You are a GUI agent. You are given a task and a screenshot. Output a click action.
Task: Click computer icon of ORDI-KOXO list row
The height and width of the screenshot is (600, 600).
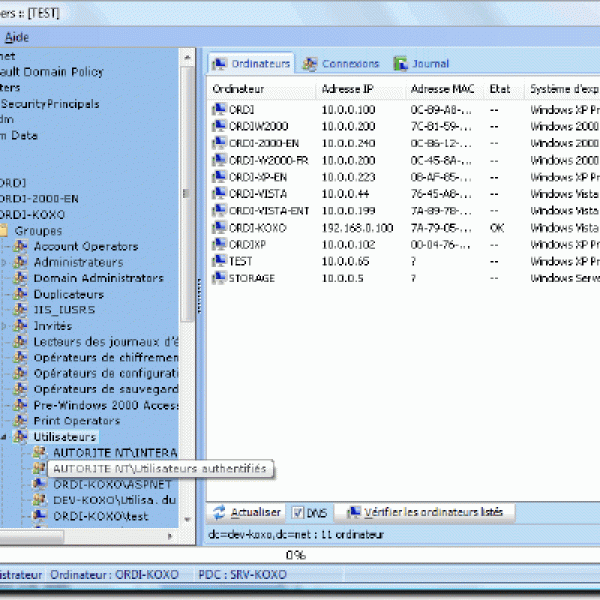tap(219, 227)
